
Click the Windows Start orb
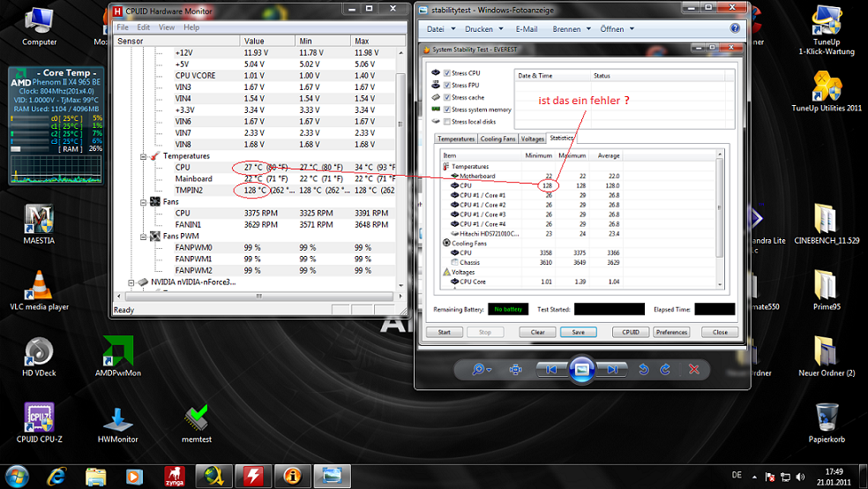tap(17, 477)
